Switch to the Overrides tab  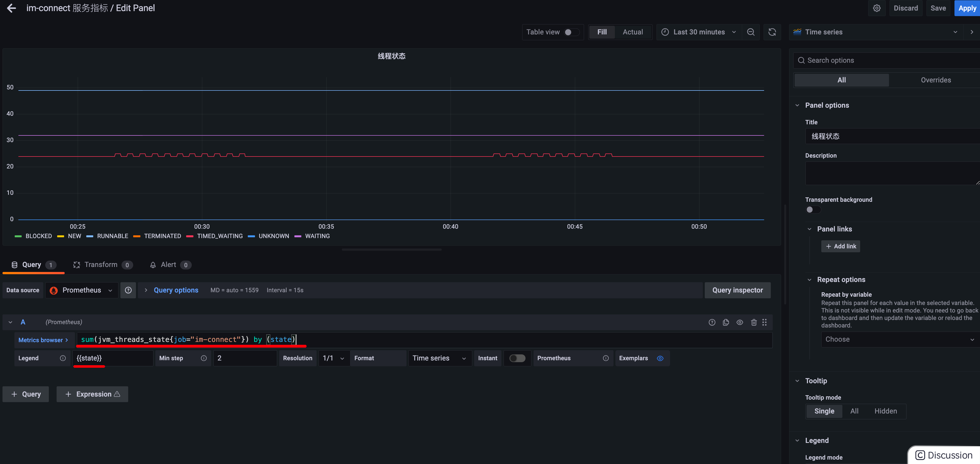[x=936, y=80]
